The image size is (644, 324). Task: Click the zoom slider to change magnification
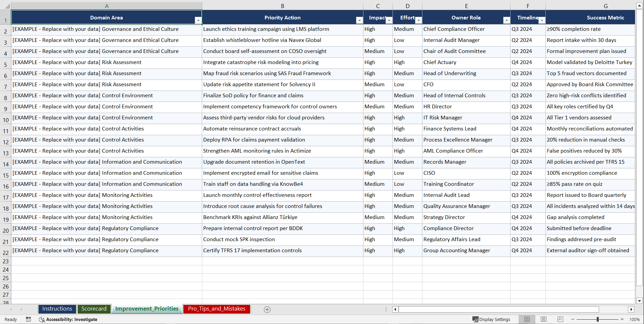(597, 319)
